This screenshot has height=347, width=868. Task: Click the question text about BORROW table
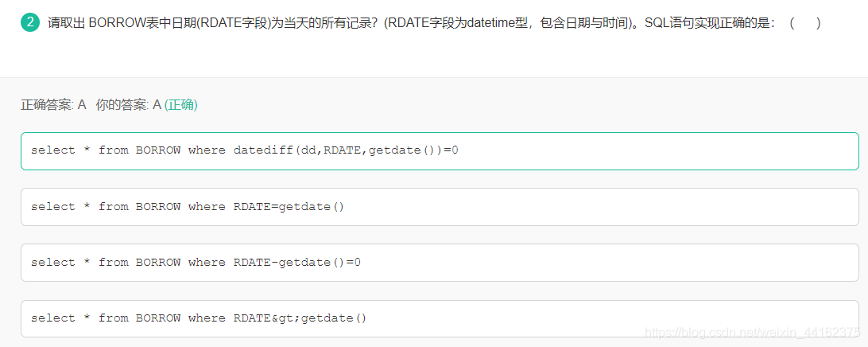pyautogui.click(x=434, y=23)
